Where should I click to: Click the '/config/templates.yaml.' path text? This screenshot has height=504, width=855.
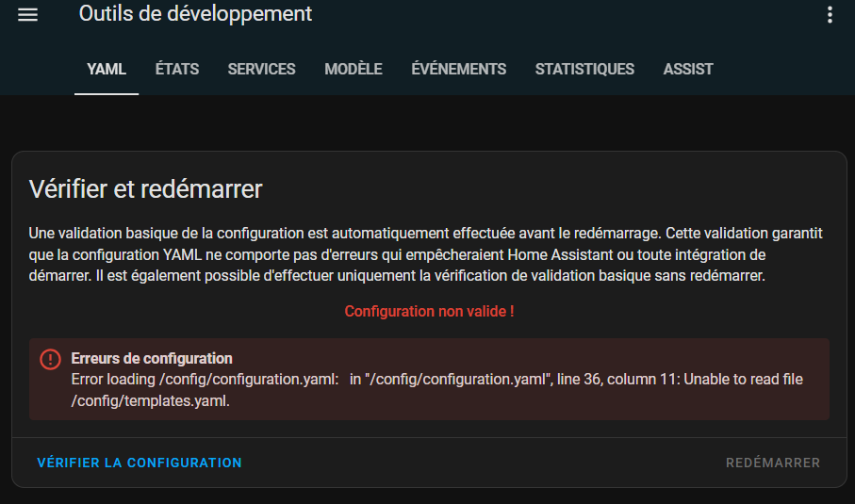click(151, 400)
